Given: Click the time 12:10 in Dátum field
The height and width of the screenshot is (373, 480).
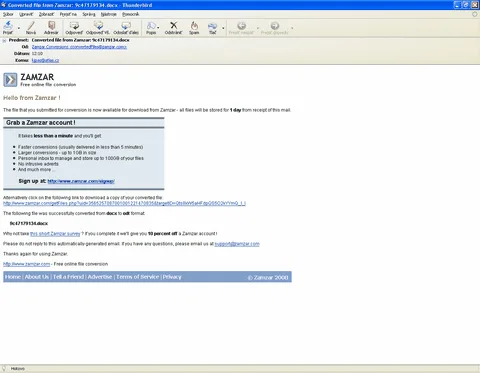Looking at the screenshot, I should click(x=37, y=53).
